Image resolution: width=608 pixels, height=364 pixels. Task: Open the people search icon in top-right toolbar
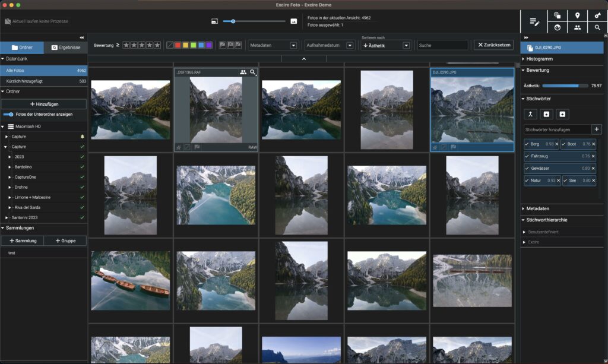click(x=577, y=27)
